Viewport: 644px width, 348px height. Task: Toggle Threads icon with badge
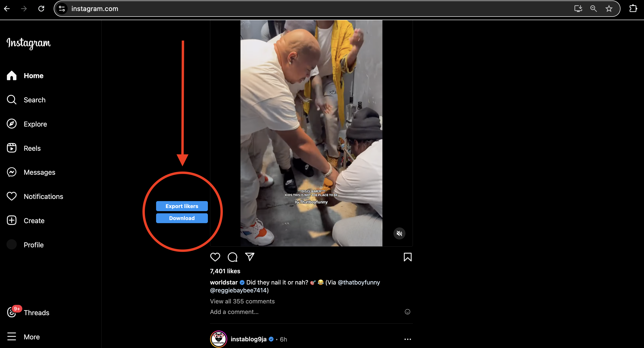tap(12, 313)
